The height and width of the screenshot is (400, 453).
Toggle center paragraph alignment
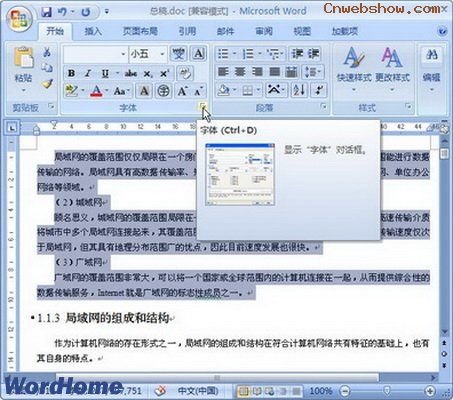tap(240, 72)
